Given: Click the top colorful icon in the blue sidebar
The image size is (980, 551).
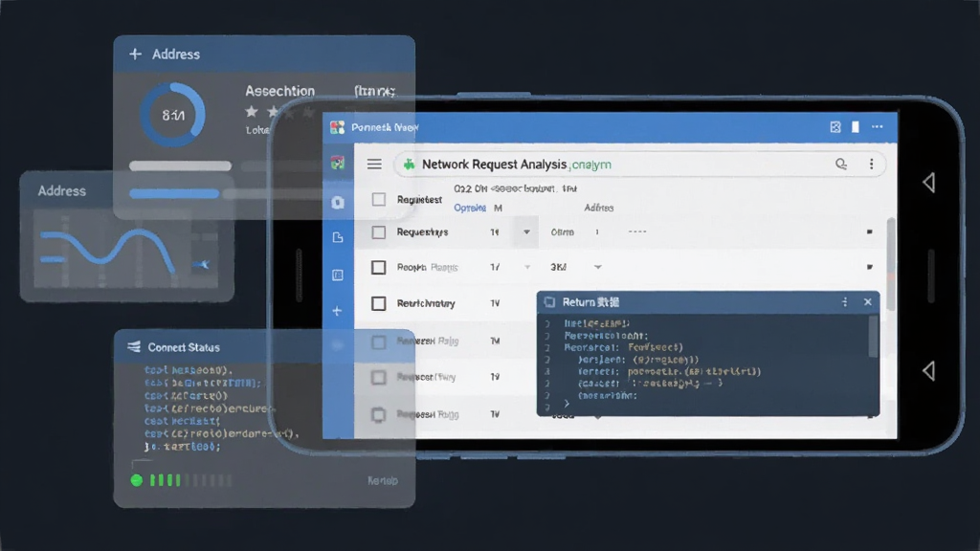Looking at the screenshot, I should [x=338, y=163].
